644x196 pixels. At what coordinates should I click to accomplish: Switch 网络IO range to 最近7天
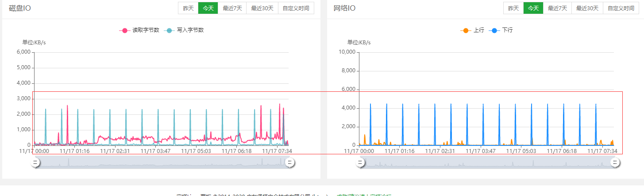click(557, 8)
